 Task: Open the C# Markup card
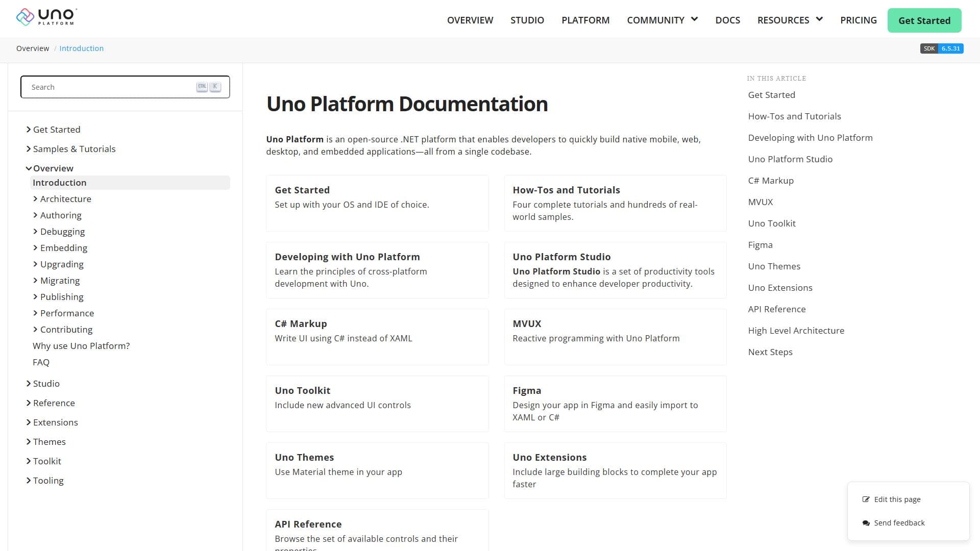click(377, 337)
